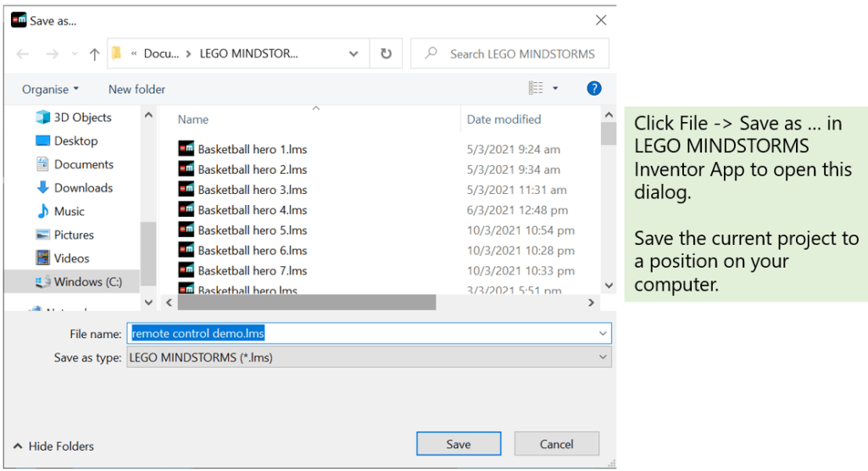The width and height of the screenshot is (868, 471).
Task: Collapse the browser with Hide Folders
Action: 53,446
